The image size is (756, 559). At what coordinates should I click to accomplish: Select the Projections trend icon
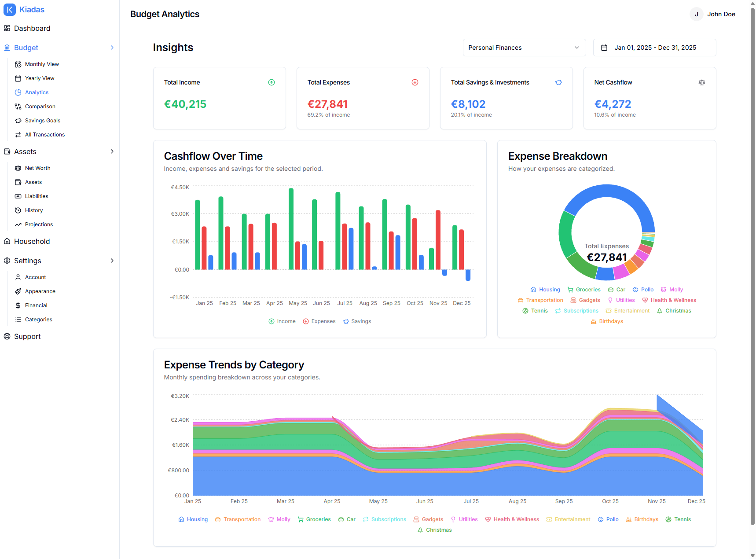(18, 224)
